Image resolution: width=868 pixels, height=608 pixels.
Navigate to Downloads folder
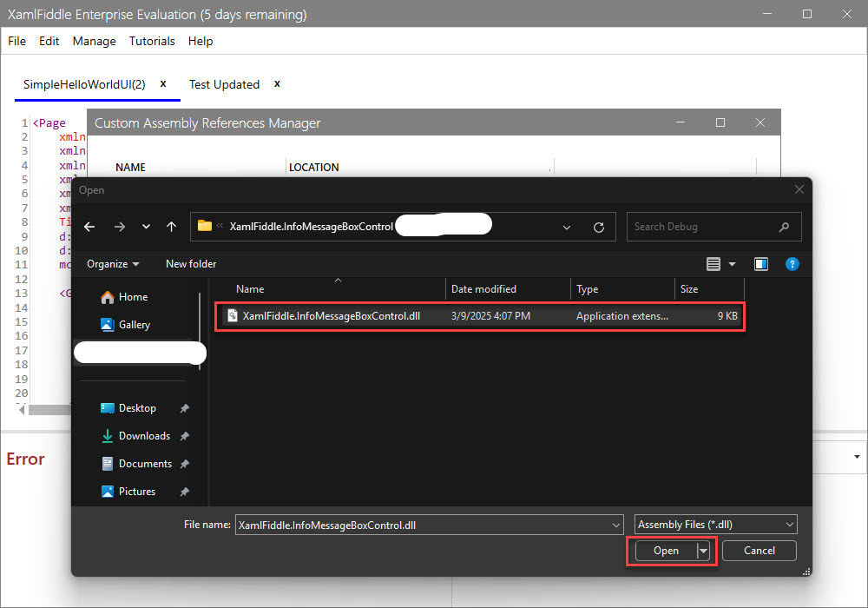pyautogui.click(x=136, y=436)
